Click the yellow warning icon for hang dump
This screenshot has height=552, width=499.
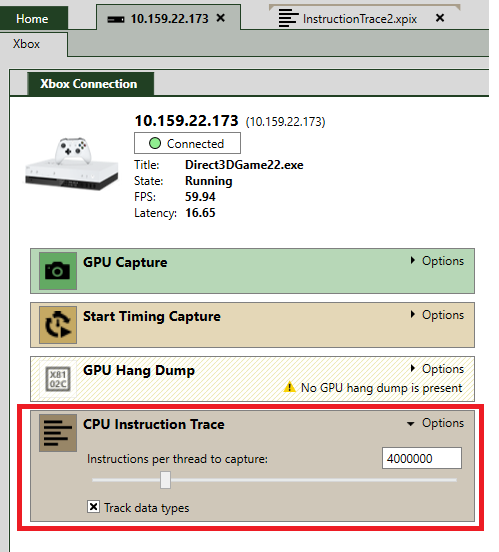pos(290,387)
